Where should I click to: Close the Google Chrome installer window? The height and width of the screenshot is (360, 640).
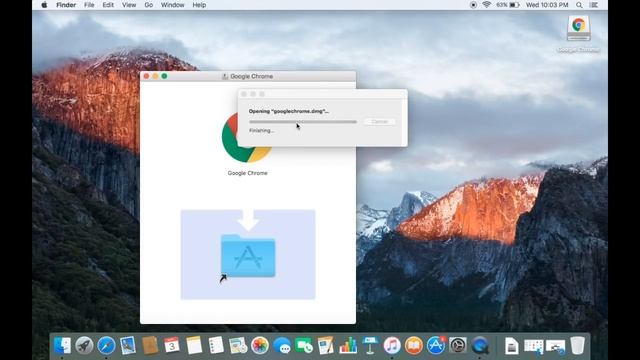(147, 76)
